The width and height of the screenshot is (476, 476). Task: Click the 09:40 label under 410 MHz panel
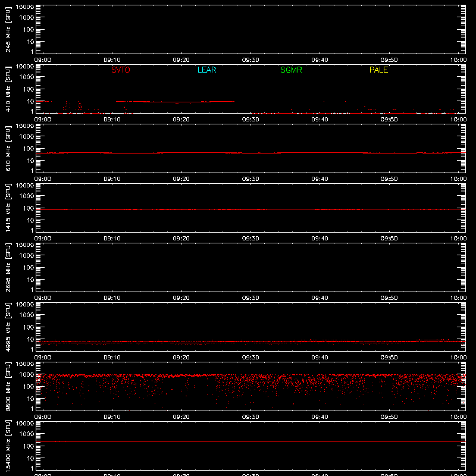(x=320, y=120)
